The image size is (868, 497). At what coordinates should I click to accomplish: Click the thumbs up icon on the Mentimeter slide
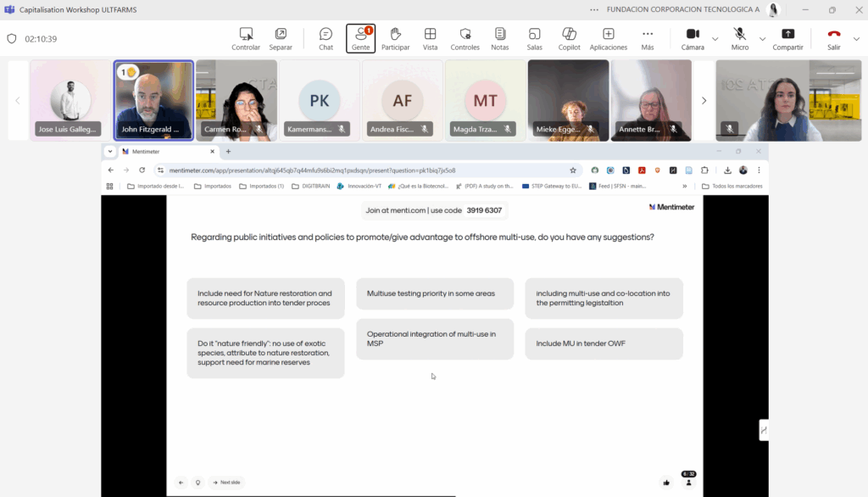click(666, 483)
